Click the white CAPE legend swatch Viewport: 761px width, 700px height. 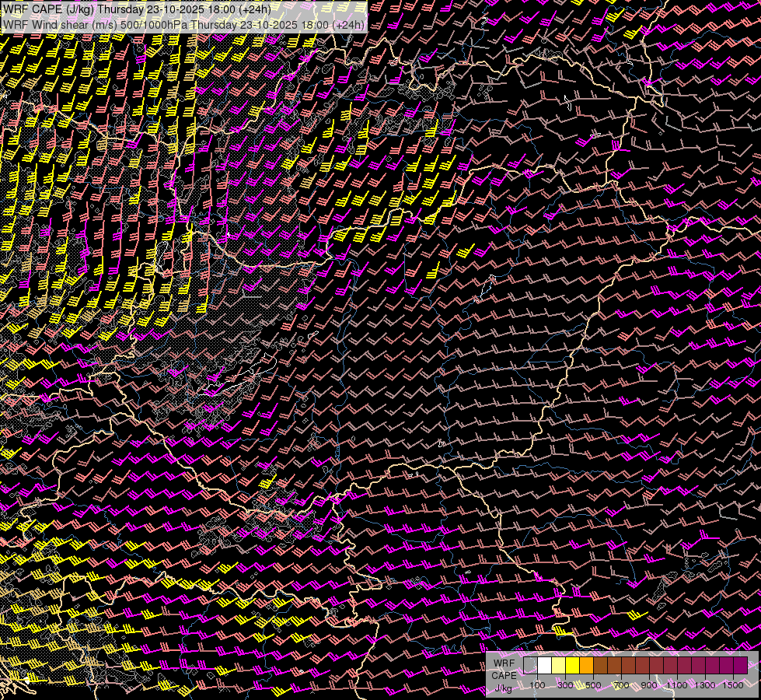545,665
